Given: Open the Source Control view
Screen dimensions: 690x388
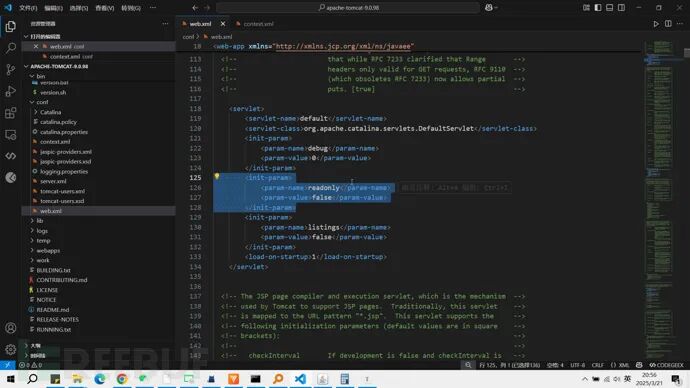Looking at the screenshot, I should [x=11, y=70].
